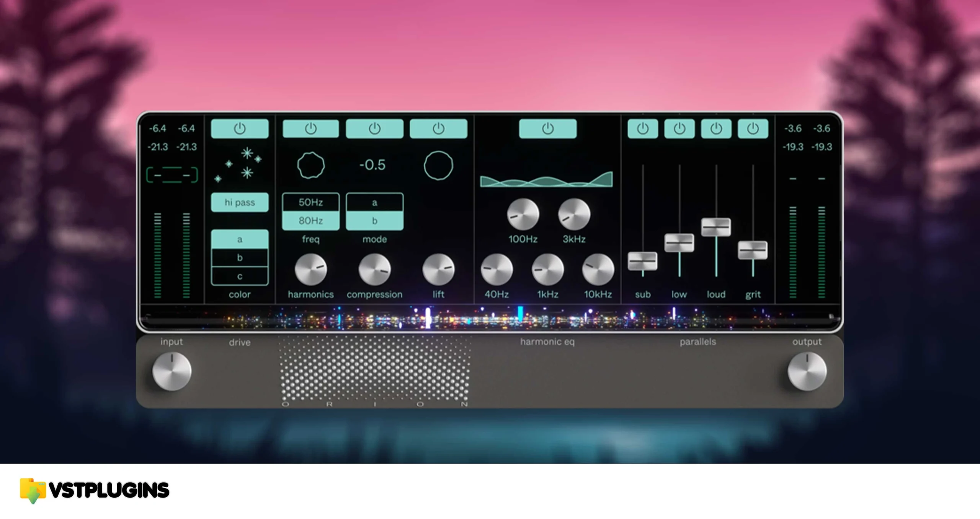This screenshot has width=980, height=519.
Task: Select color option c
Action: click(240, 276)
